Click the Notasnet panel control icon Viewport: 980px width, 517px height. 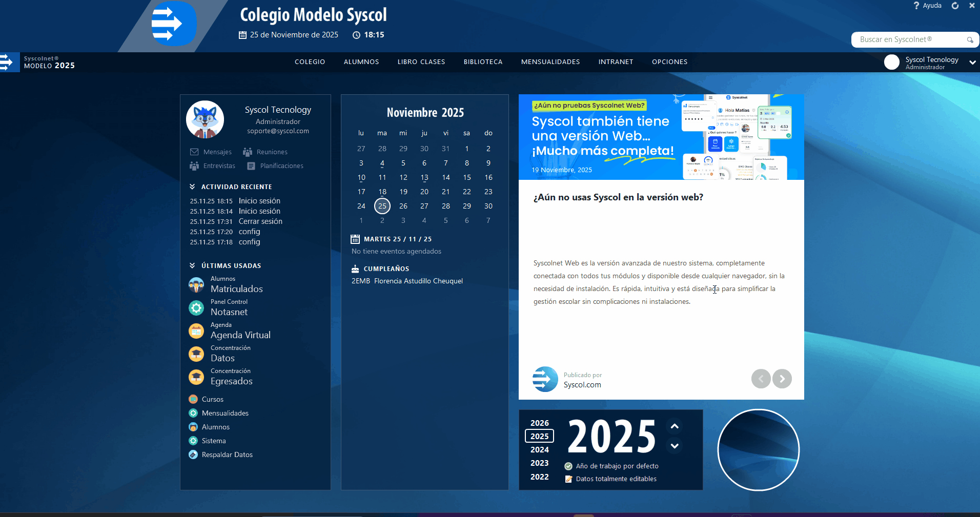(196, 308)
